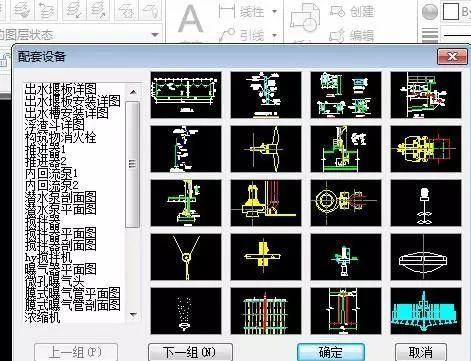The image size is (471, 361).
Task: Click the 下一组(N) next group button
Action: point(190,352)
